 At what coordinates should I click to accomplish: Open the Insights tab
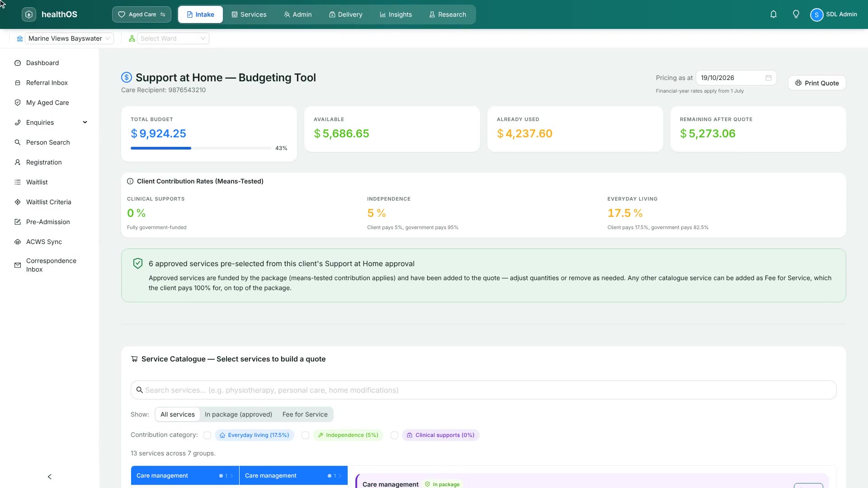[396, 14]
